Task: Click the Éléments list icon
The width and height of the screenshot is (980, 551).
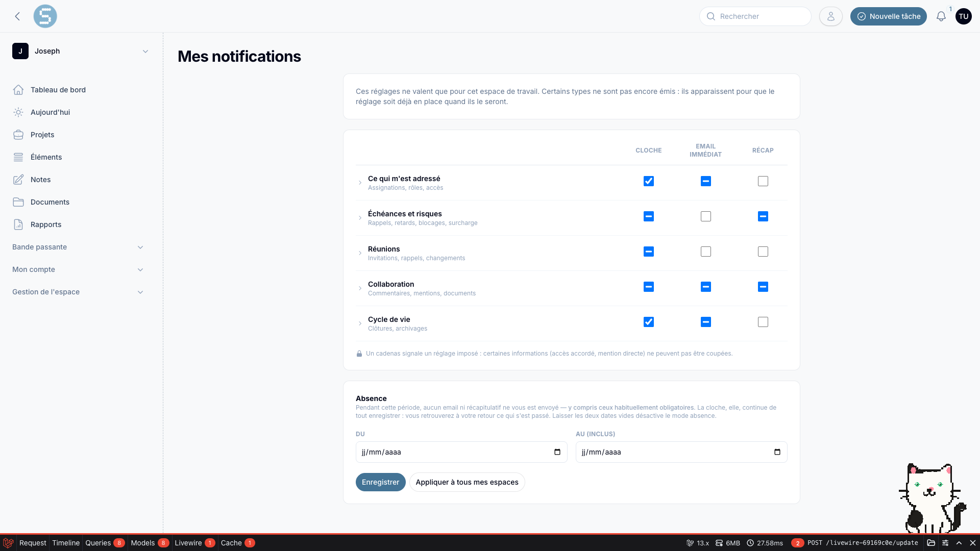Action: coord(18,157)
